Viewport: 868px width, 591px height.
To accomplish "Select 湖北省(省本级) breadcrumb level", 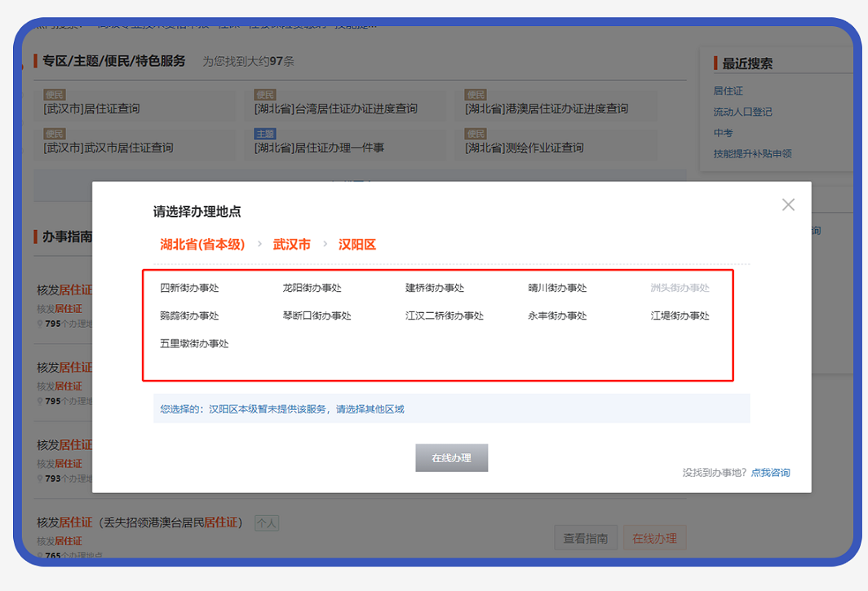I will coord(202,245).
